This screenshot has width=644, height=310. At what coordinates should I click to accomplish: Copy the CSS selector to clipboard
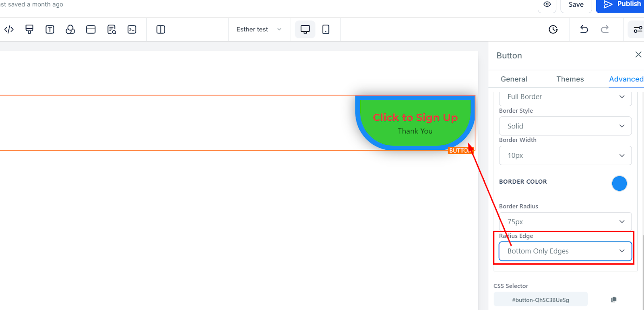pos(614,300)
